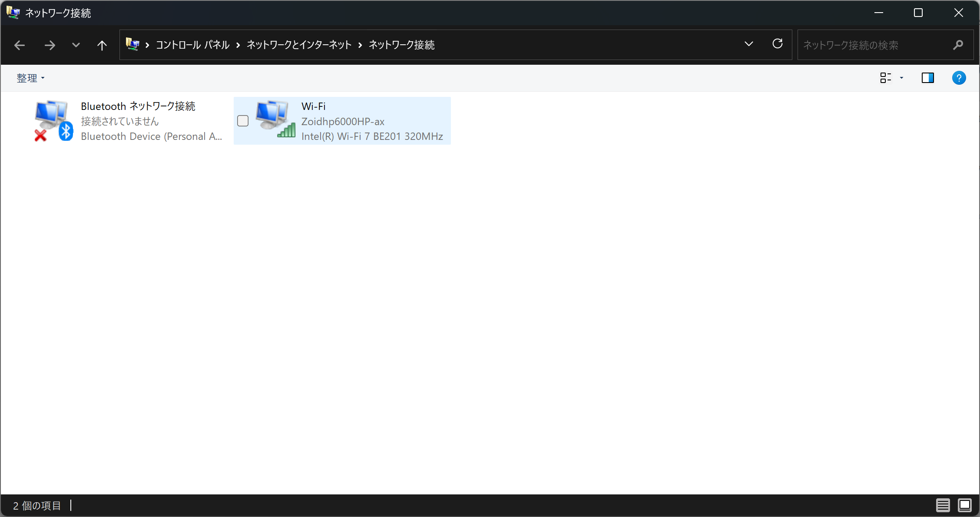Viewport: 980px width, 517px height.
Task: Go to コントロール パネル breadcrumb
Action: coord(192,45)
